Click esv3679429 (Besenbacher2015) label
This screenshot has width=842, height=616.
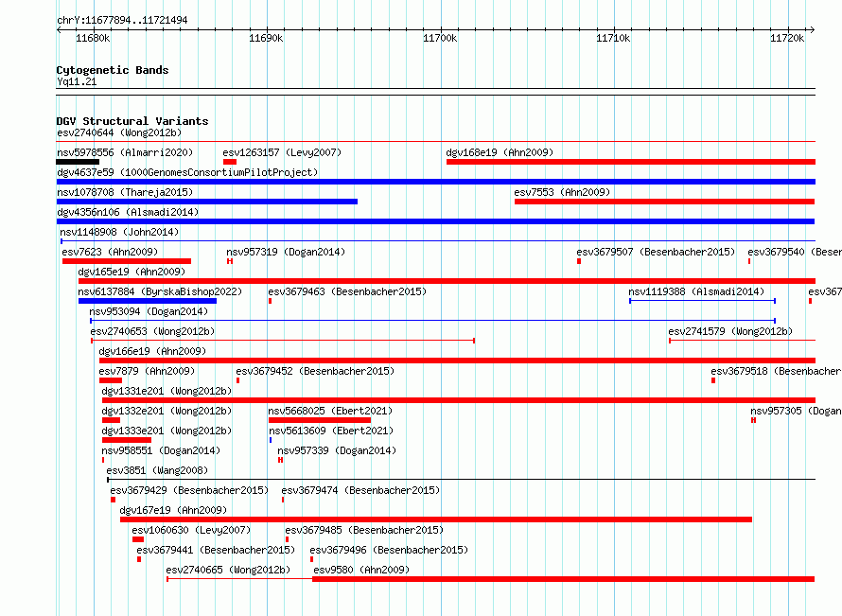[x=189, y=490]
